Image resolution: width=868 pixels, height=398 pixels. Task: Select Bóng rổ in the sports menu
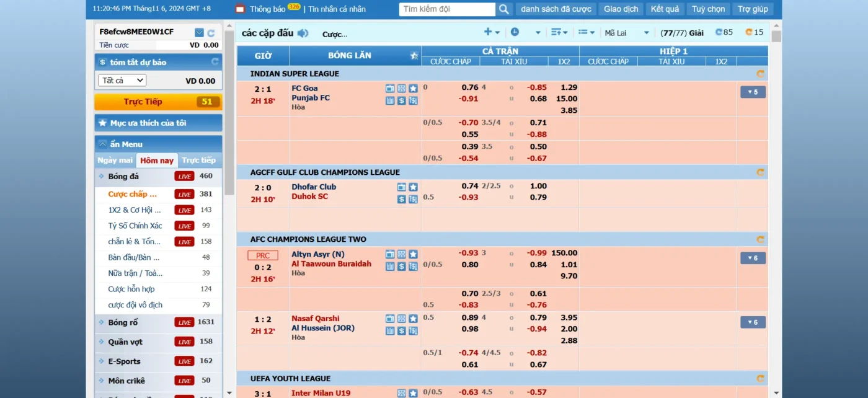pos(123,322)
